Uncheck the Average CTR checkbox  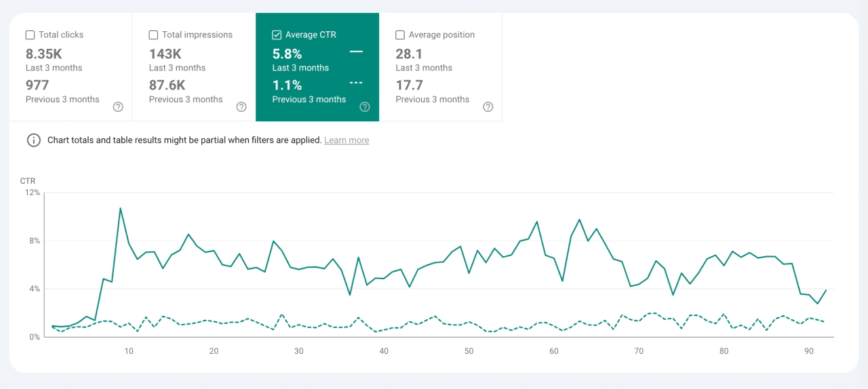pos(277,35)
